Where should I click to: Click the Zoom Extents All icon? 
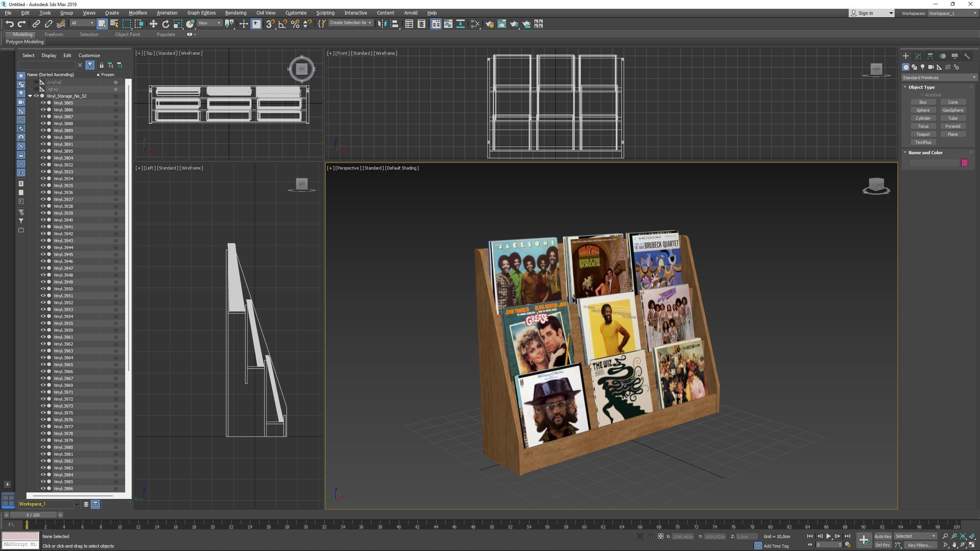point(972,536)
